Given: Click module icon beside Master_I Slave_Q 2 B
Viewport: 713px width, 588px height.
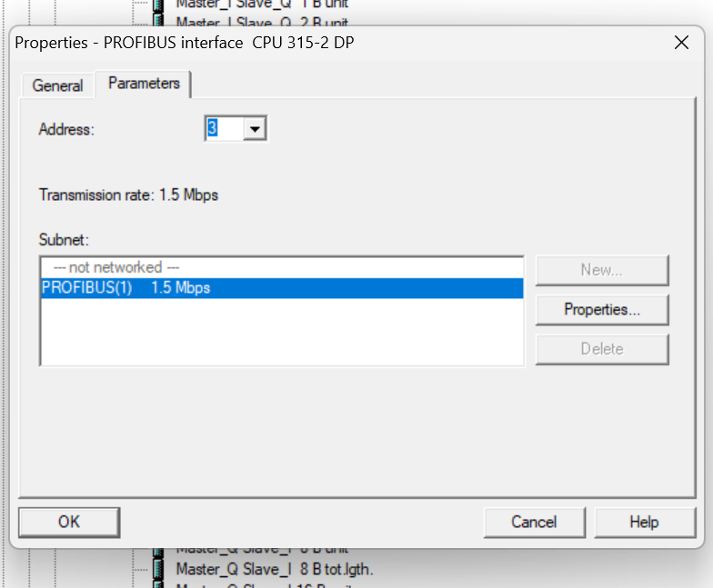Looking at the screenshot, I should coord(158,20).
